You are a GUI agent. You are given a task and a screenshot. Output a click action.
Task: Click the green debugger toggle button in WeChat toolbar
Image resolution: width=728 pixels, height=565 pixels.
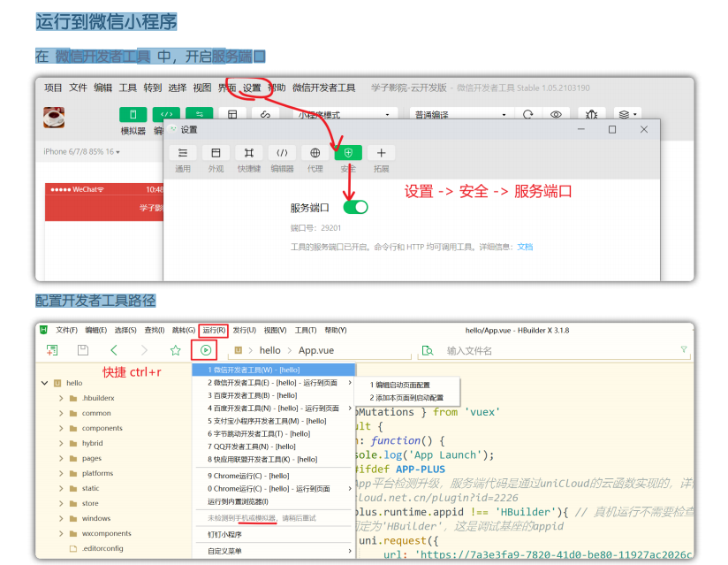199,113
